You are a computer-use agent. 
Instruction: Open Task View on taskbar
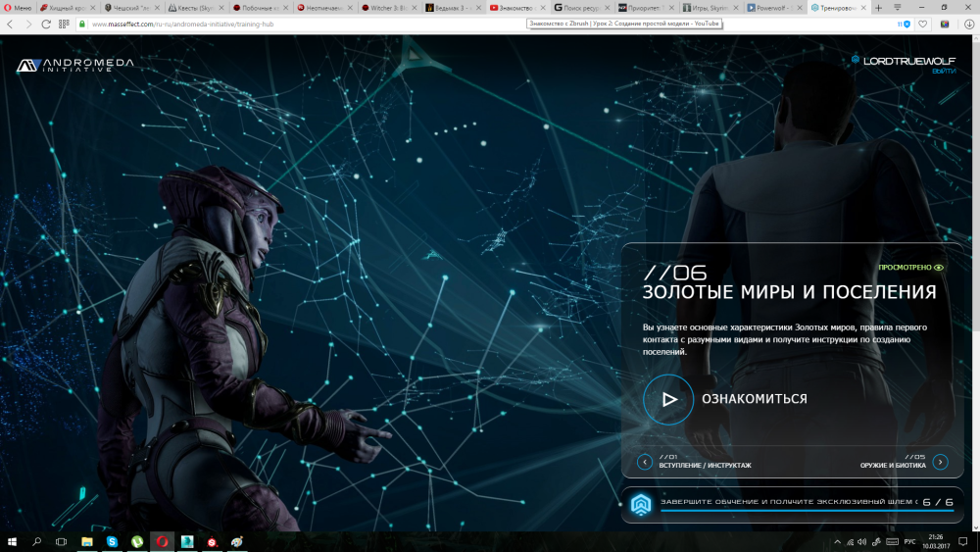[x=61, y=542]
